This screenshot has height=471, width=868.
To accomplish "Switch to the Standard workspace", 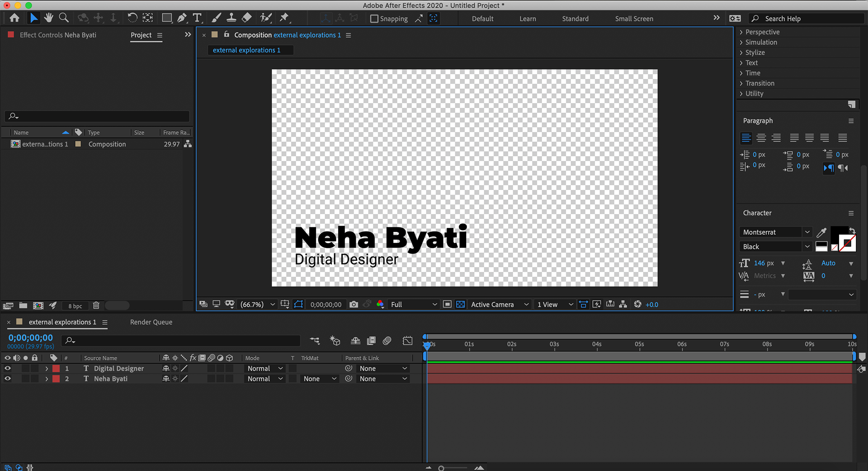I will [x=575, y=19].
